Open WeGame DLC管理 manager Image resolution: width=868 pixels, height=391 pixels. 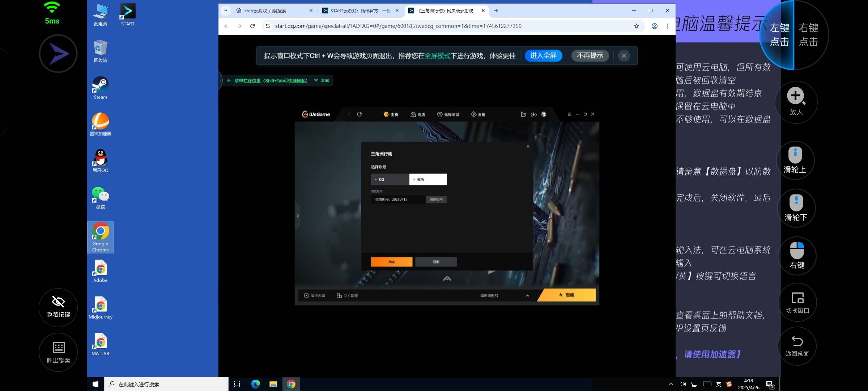(347, 295)
